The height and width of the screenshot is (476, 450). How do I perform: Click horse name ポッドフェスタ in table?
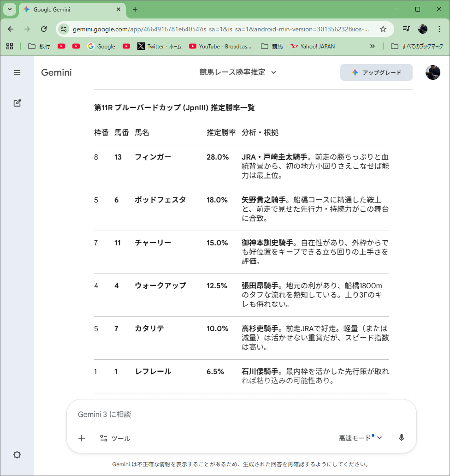160,200
